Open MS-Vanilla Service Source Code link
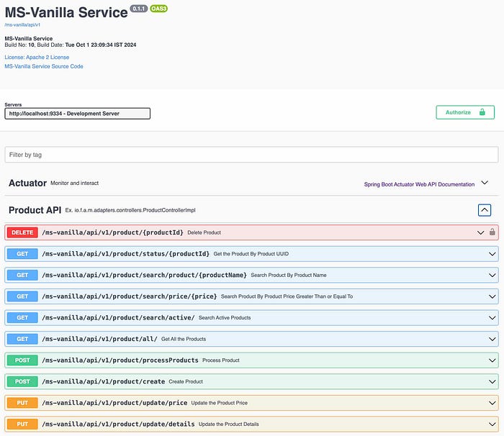Viewport: 504px width, 436px height. tap(44, 66)
